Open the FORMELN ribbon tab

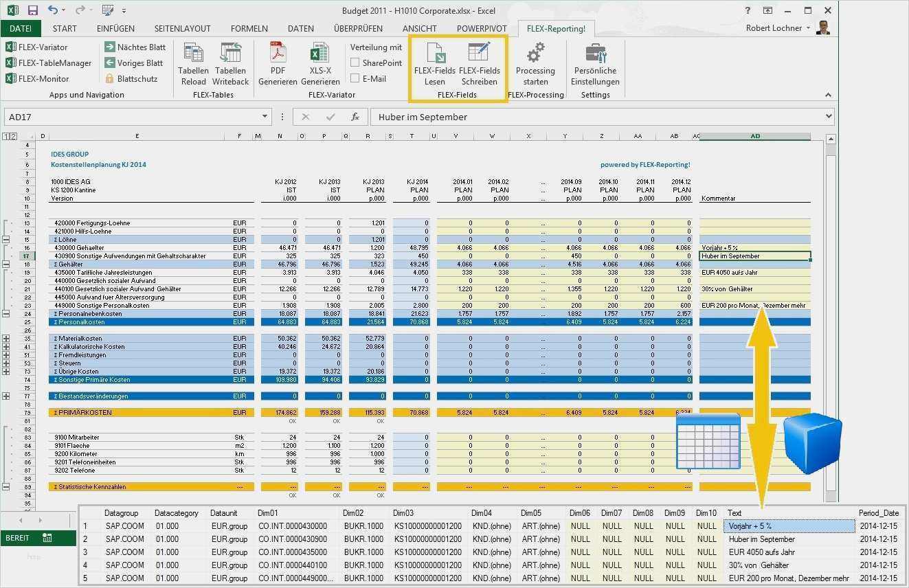point(249,29)
